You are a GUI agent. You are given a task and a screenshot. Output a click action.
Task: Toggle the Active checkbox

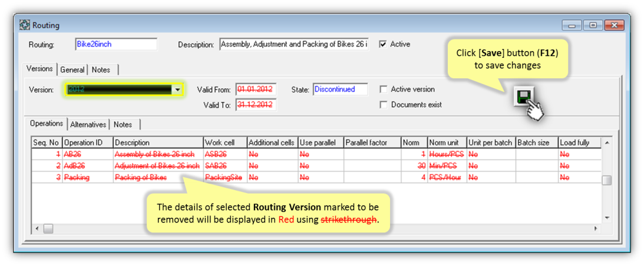[x=383, y=44]
